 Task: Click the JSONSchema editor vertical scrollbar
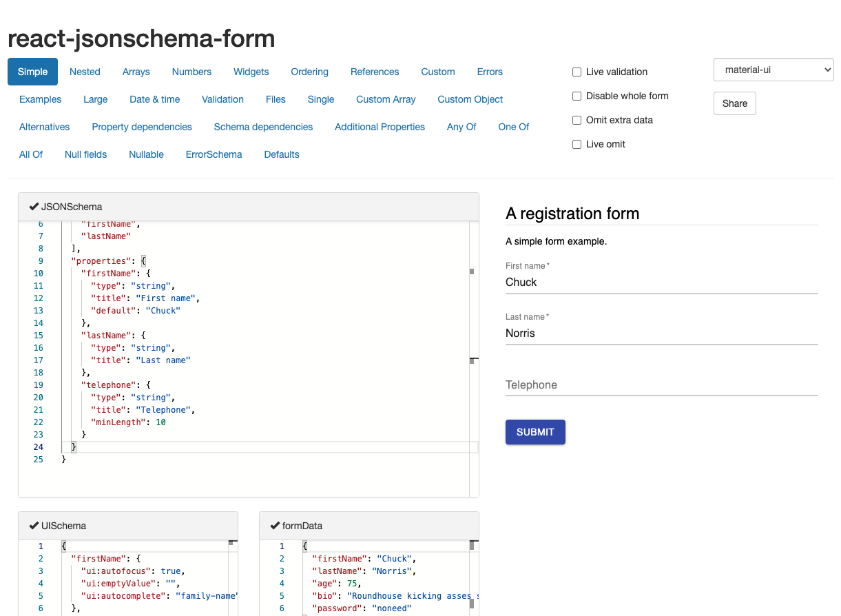[473, 358]
